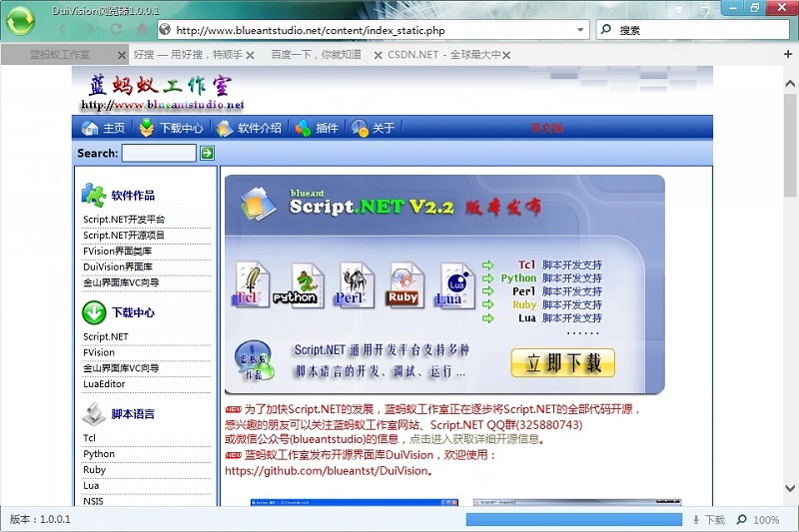Click the site Search text field

[x=159, y=153]
